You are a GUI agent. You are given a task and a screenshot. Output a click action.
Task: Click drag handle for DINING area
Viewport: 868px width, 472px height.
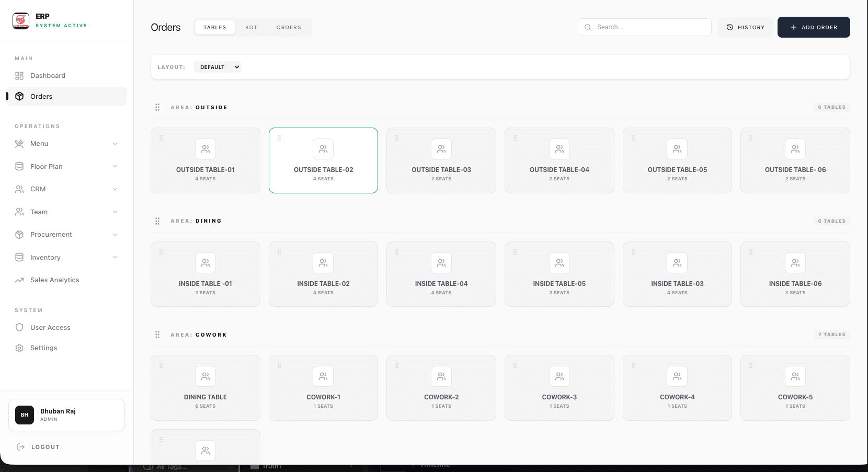[x=157, y=221]
